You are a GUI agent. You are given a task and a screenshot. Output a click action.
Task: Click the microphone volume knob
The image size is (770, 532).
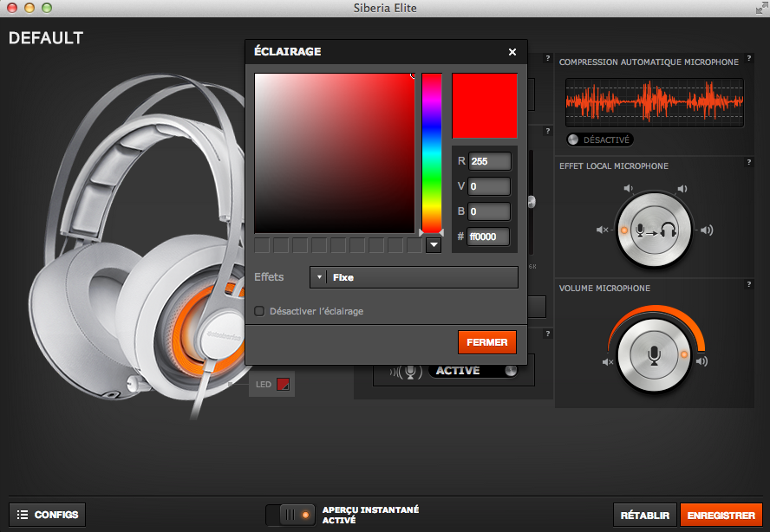click(653, 354)
